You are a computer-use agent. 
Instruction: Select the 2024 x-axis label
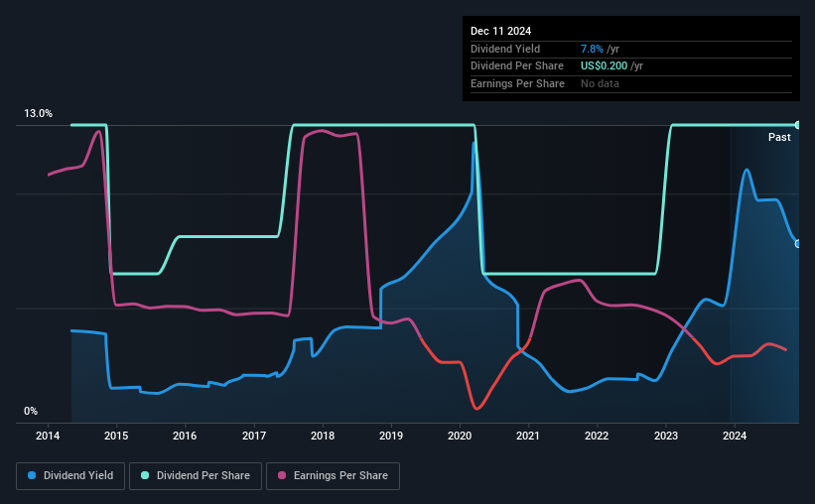point(735,436)
